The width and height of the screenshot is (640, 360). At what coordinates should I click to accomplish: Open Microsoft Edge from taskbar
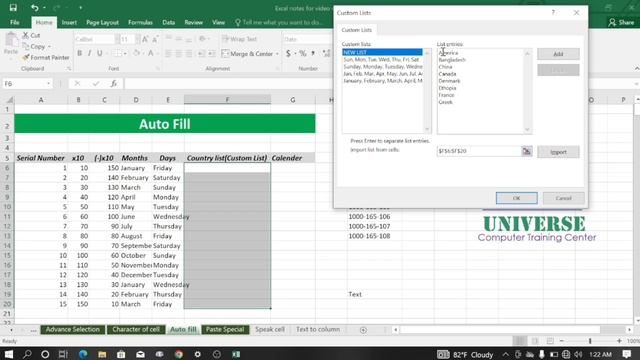click(x=83, y=354)
